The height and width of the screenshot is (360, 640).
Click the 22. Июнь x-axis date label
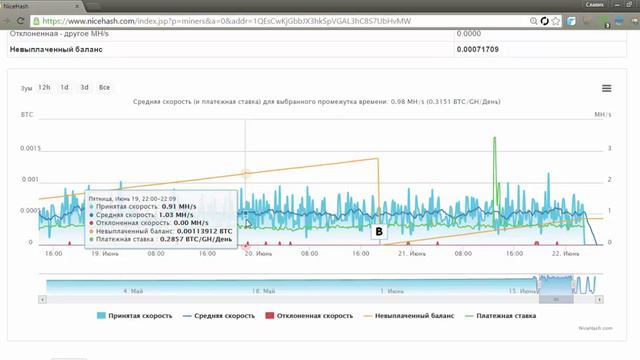565,253
